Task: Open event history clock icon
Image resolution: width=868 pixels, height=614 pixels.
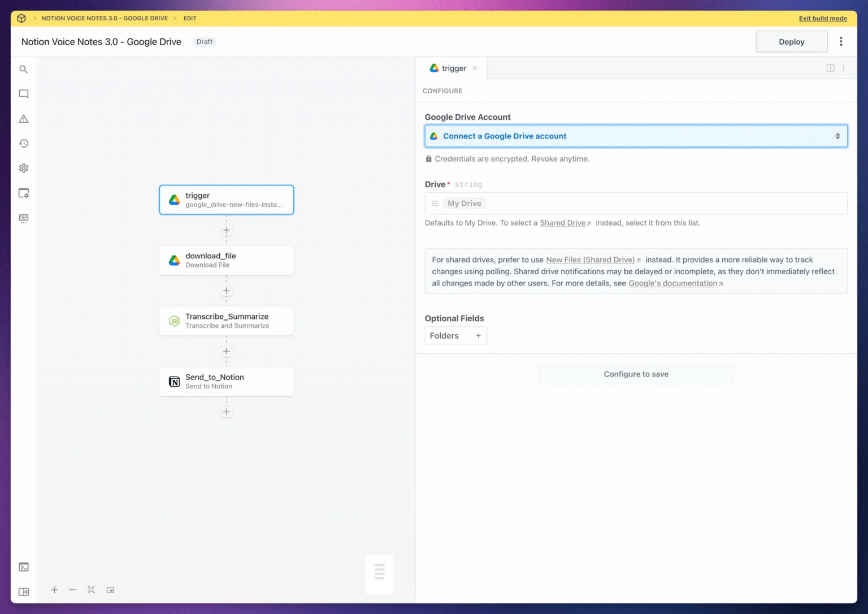Action: 24,144
